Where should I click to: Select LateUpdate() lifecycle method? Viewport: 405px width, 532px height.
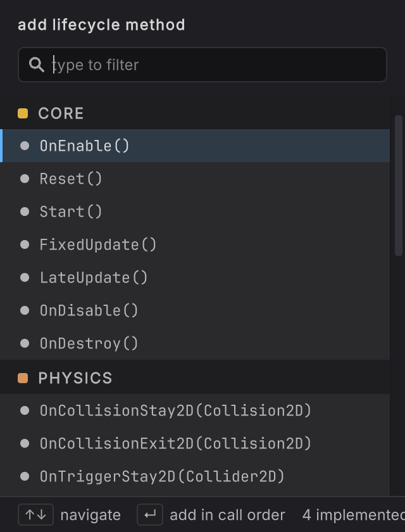tap(195, 277)
